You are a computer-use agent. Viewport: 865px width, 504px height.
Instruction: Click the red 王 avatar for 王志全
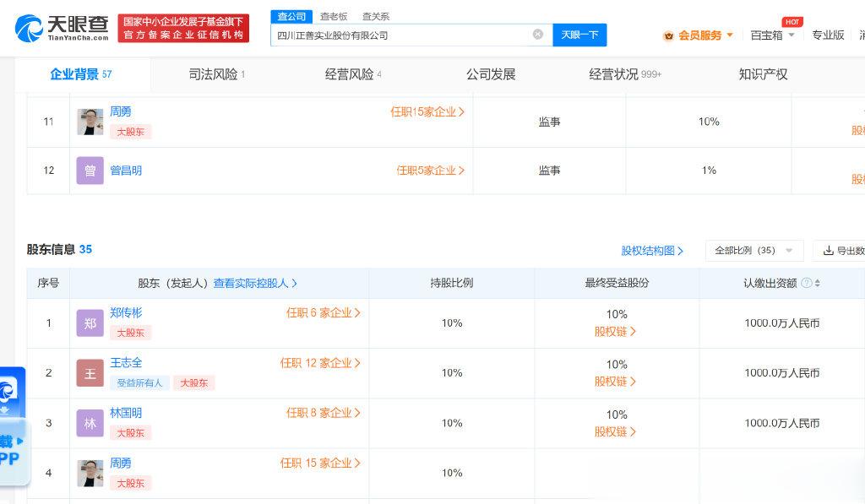(90, 373)
